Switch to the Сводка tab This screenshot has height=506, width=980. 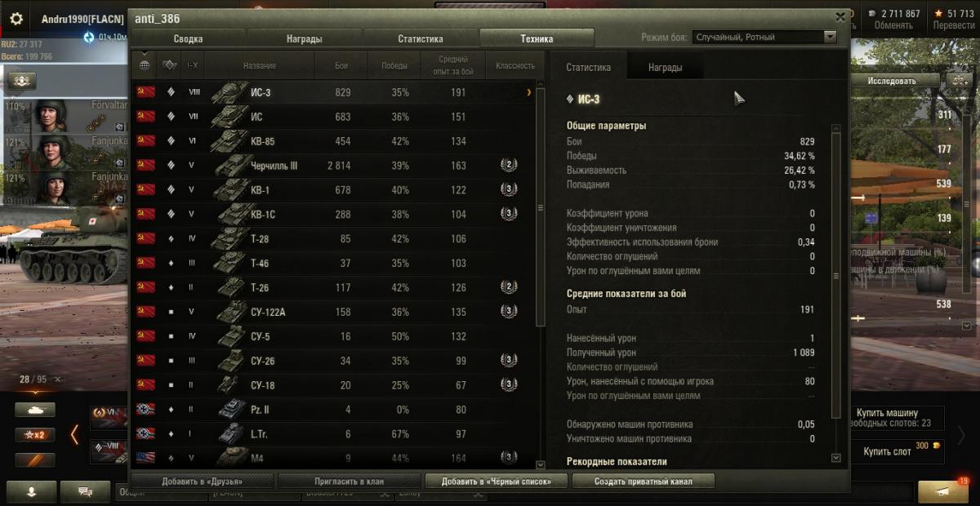point(188,38)
